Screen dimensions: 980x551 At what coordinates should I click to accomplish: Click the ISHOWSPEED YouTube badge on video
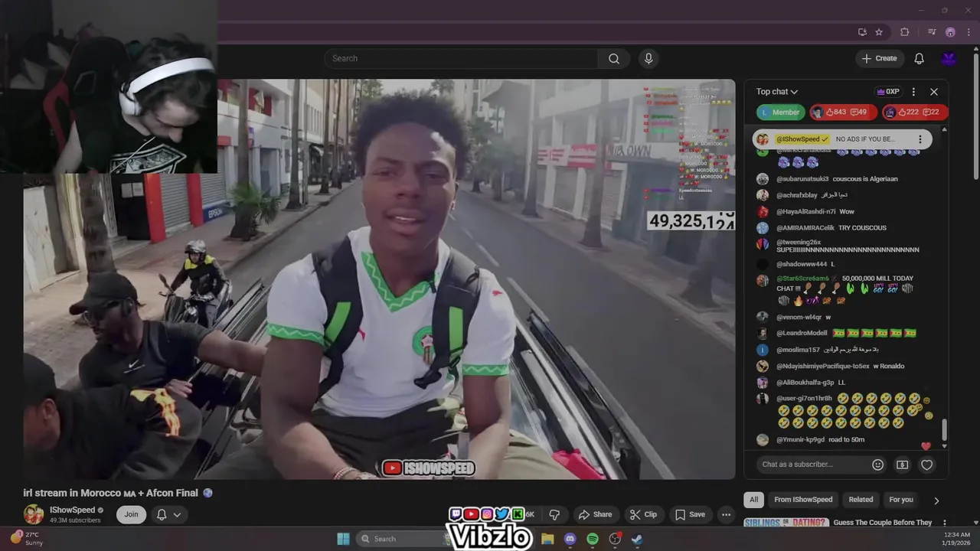429,468
